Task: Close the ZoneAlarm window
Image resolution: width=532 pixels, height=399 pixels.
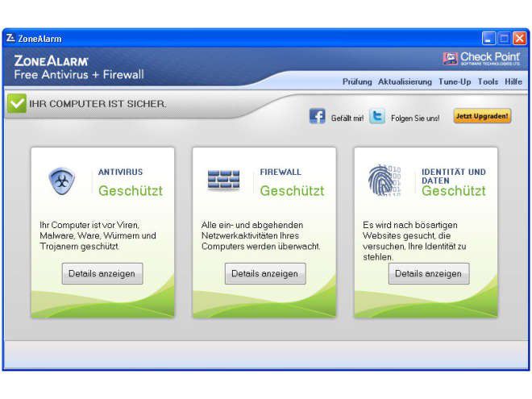Action: coord(519,39)
